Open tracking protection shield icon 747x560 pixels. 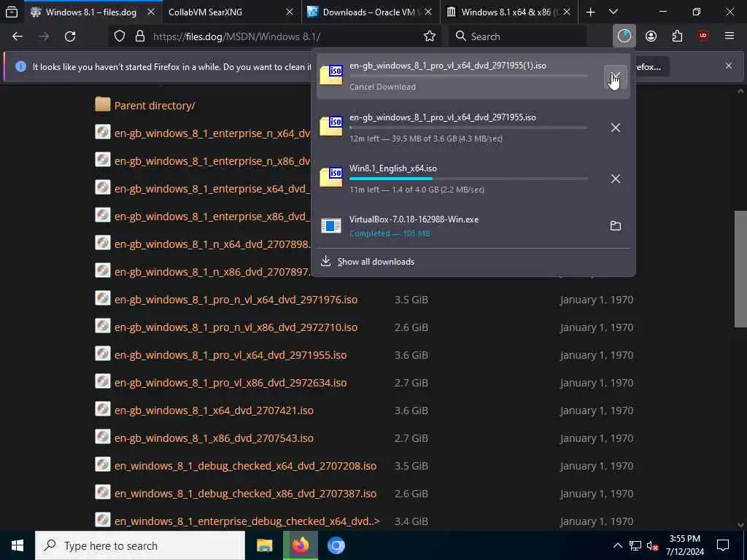[120, 36]
